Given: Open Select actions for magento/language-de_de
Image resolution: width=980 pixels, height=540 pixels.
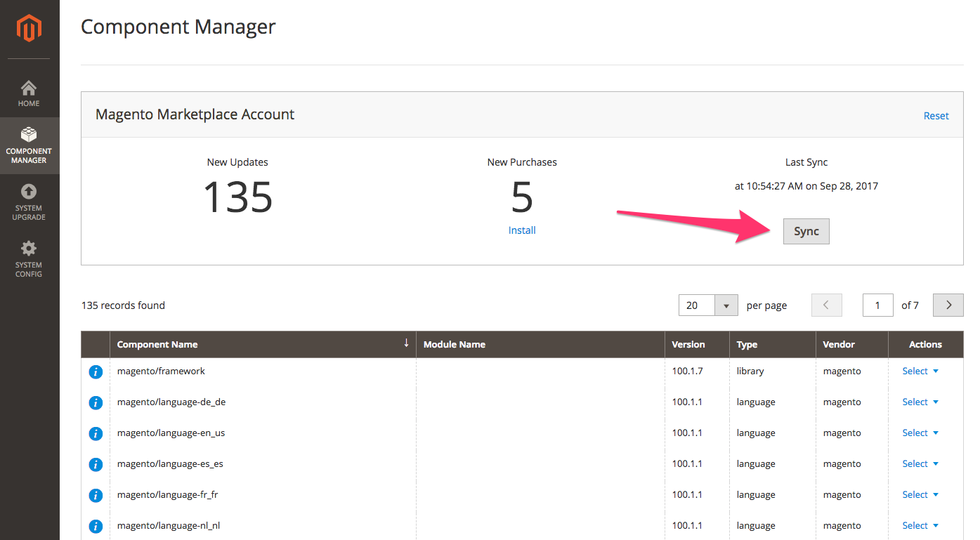Looking at the screenshot, I should [920, 402].
